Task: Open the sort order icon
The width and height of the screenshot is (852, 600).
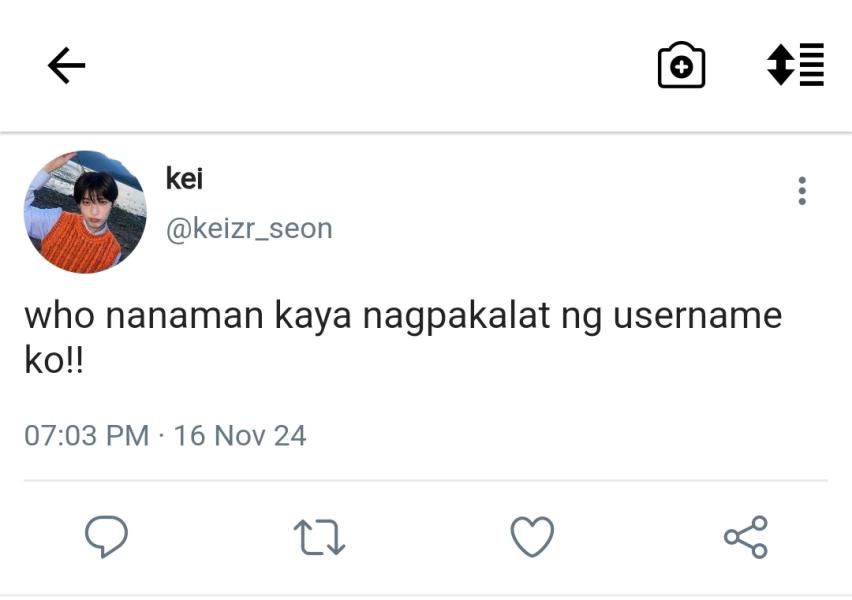Action: (796, 65)
